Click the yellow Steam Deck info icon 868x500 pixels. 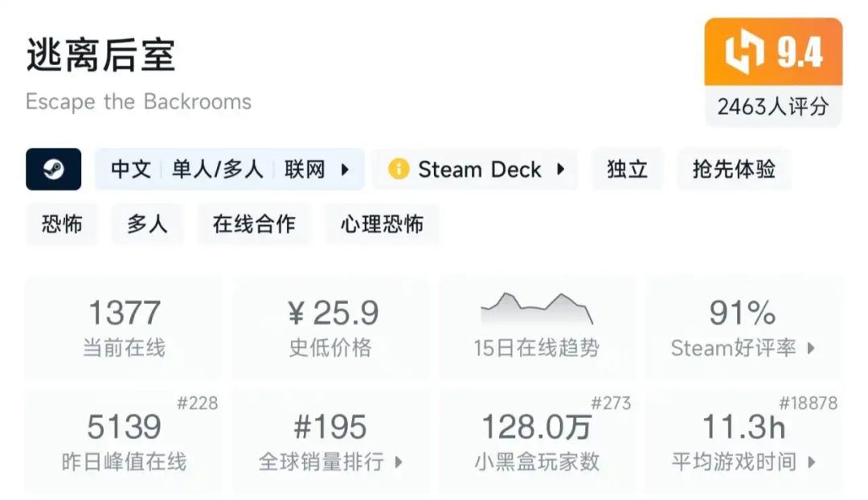(398, 170)
